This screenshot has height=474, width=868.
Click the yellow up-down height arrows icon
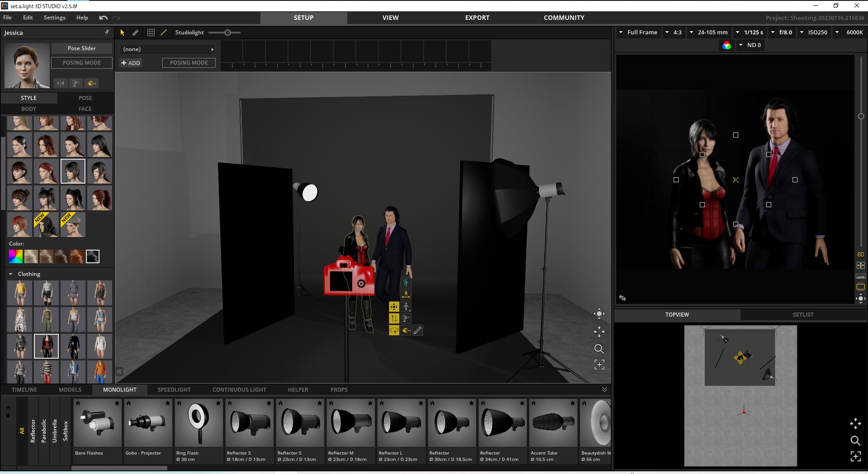[394, 318]
